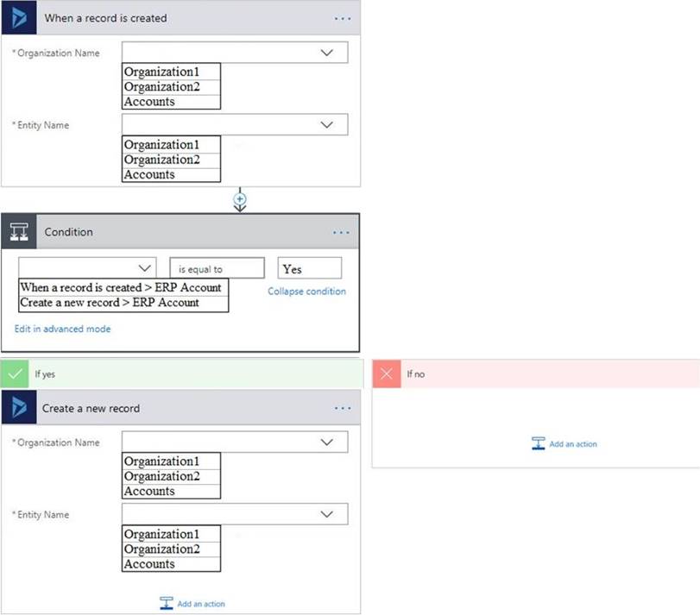Viewport: 700px width, 615px height.
Task: Click the plus insert step button between cards
Action: [x=241, y=199]
